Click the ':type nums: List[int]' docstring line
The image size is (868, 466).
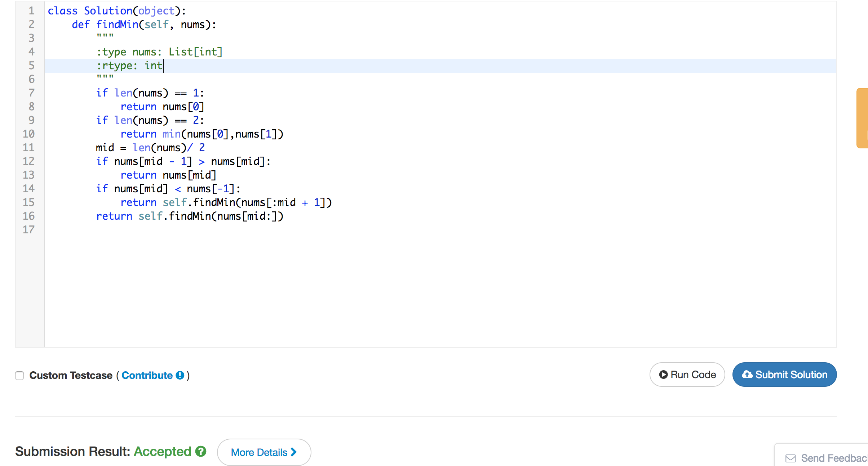(x=159, y=52)
